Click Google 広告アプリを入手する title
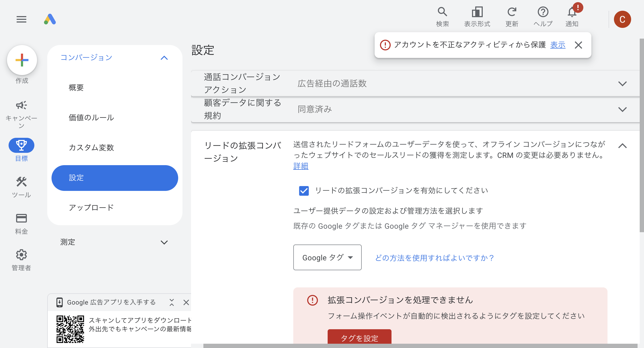The height and width of the screenshot is (348, 644). point(111,302)
